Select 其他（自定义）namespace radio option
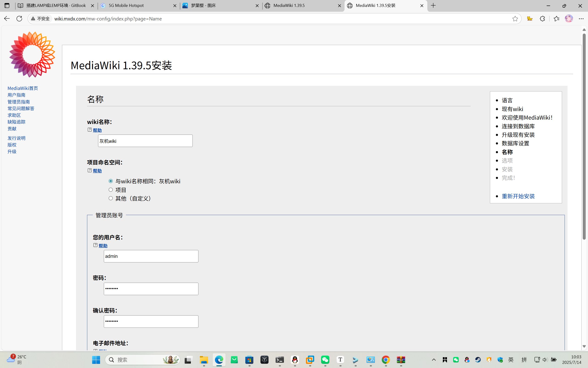The height and width of the screenshot is (368, 588). (x=111, y=198)
